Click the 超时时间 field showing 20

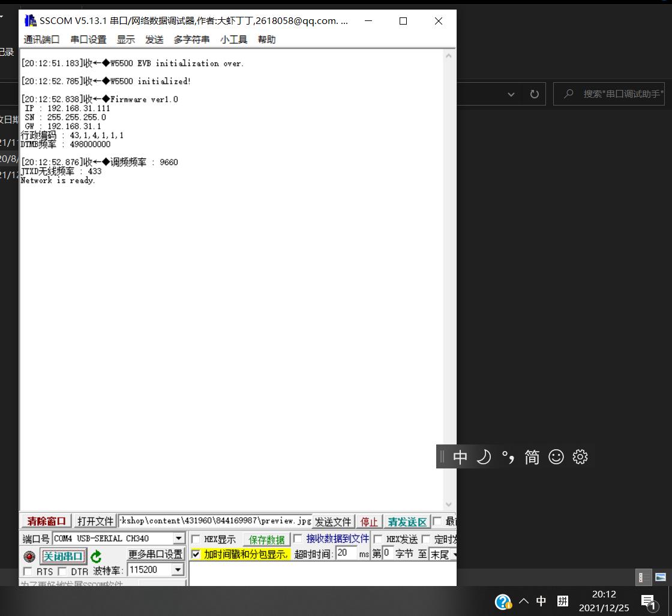tap(346, 553)
